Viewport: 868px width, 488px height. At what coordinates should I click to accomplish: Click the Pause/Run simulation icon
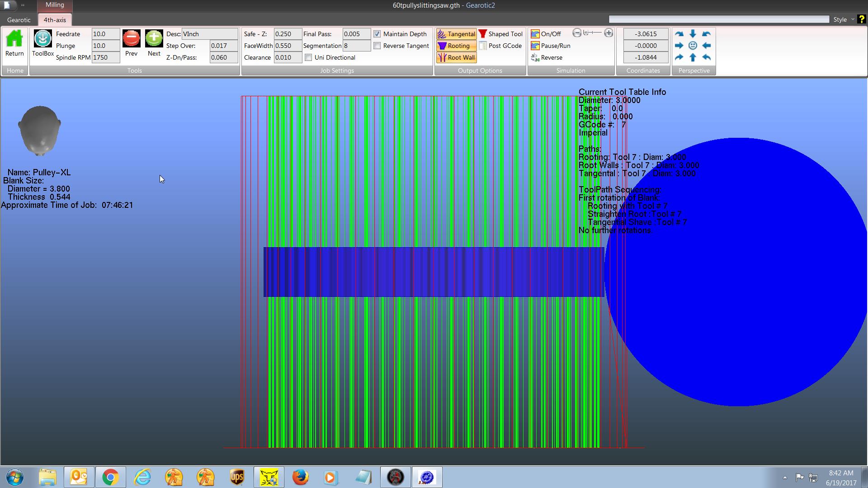535,46
